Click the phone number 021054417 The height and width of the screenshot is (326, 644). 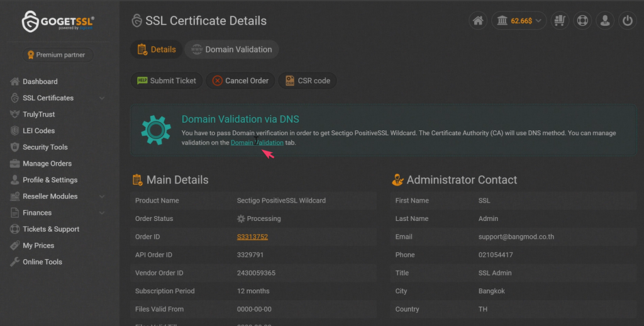(496, 255)
